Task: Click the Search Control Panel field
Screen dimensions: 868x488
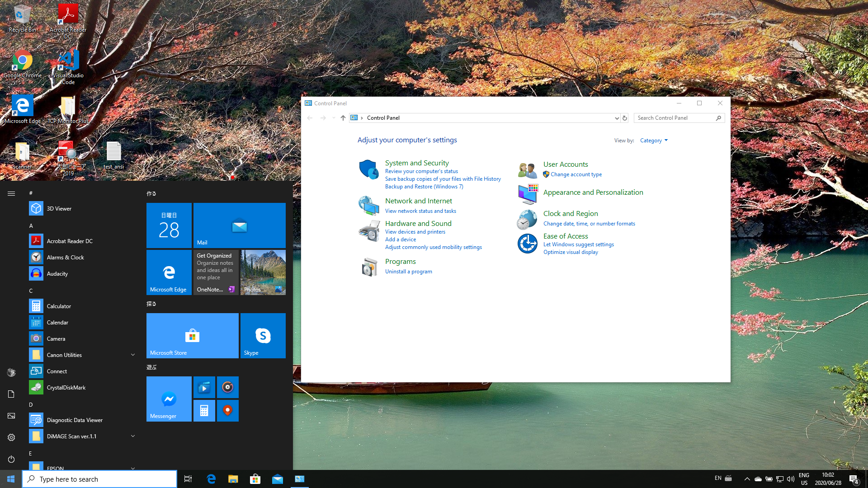Action: (x=674, y=118)
